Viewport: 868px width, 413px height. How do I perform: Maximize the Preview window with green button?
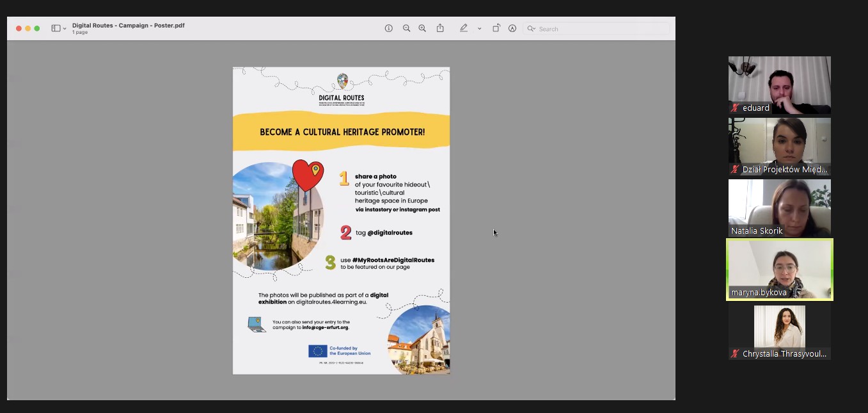pos(36,28)
